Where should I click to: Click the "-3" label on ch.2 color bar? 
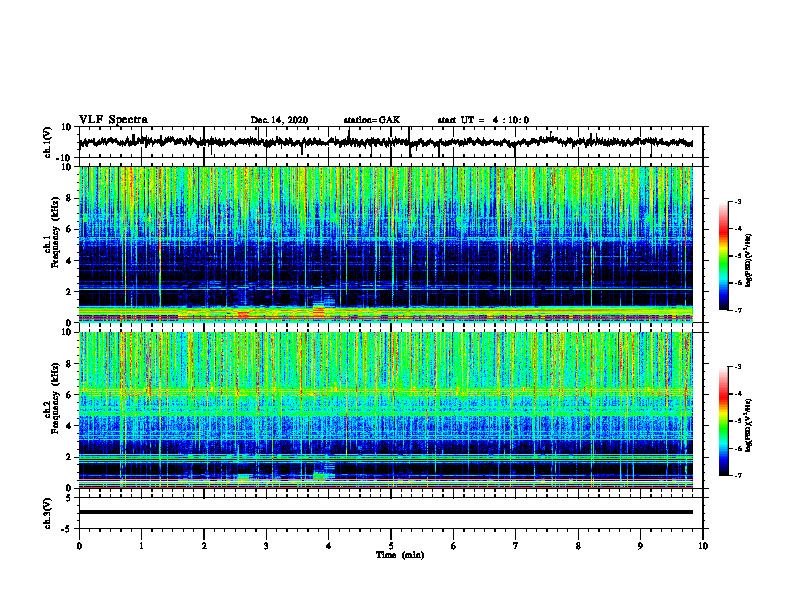pyautogui.click(x=738, y=367)
